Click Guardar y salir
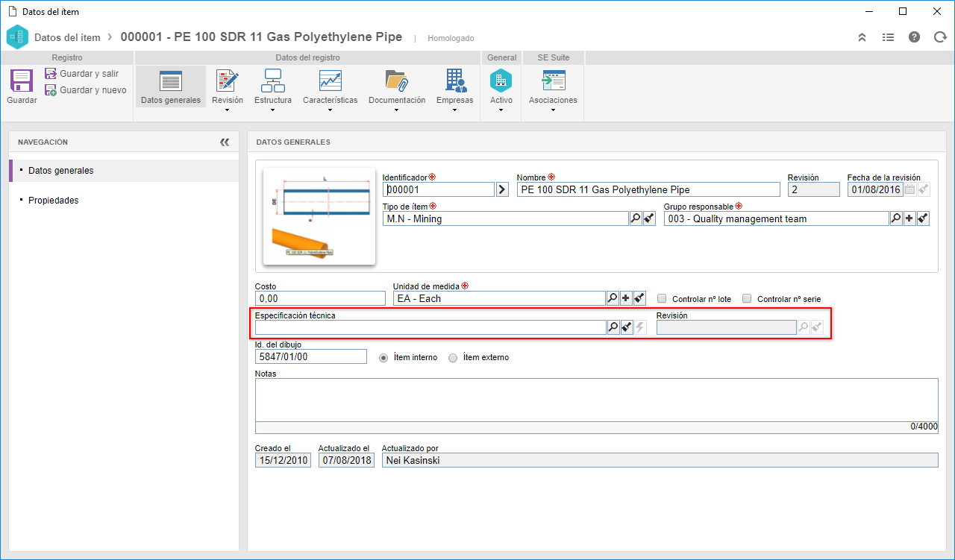955x560 pixels. point(81,74)
